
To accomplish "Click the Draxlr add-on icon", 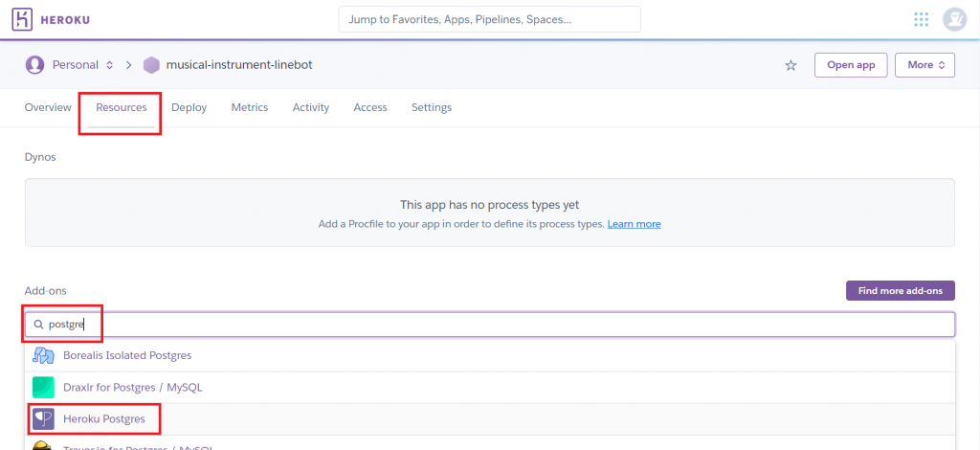I will [x=43, y=387].
